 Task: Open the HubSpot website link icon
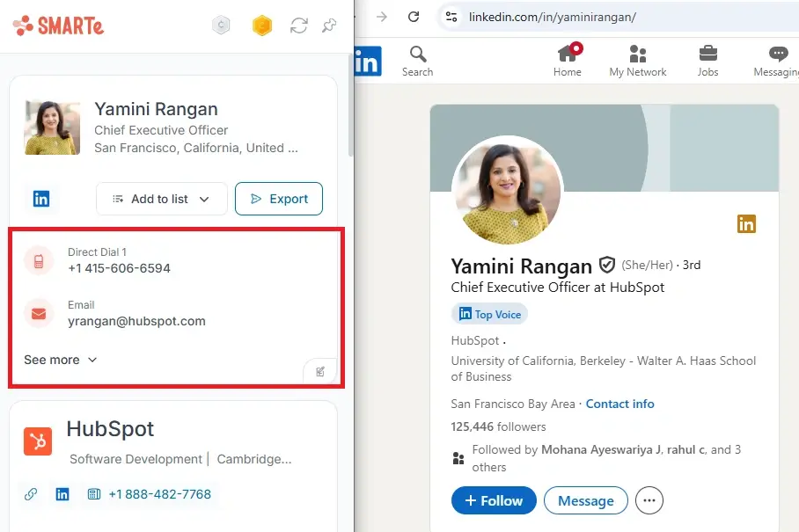tap(31, 494)
